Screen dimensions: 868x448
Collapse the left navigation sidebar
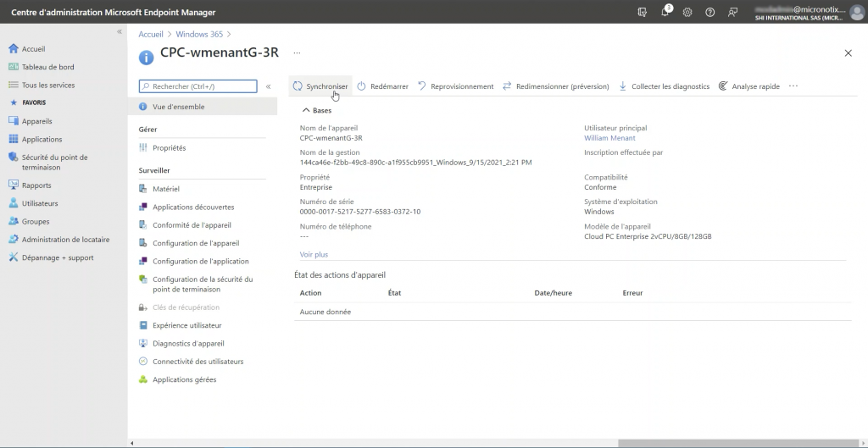119,32
